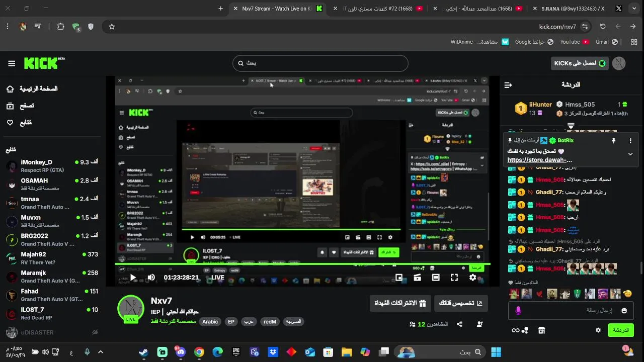Open iMonkey_D channel in sidebar
Image resolution: width=644 pixels, height=362 pixels.
click(52, 166)
